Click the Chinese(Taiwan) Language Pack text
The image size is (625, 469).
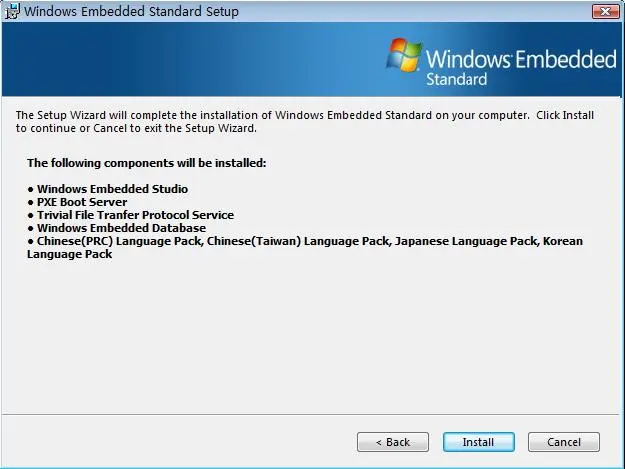(x=258, y=241)
